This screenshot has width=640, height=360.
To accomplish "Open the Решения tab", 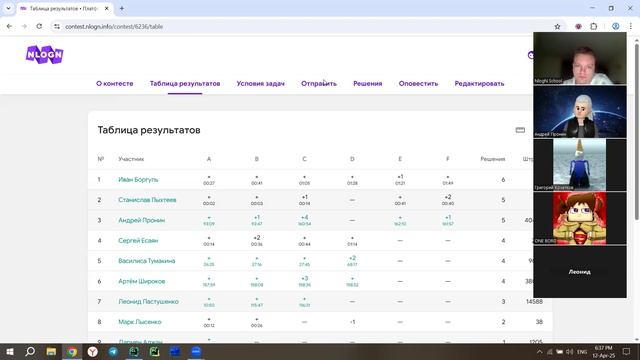I will (368, 83).
